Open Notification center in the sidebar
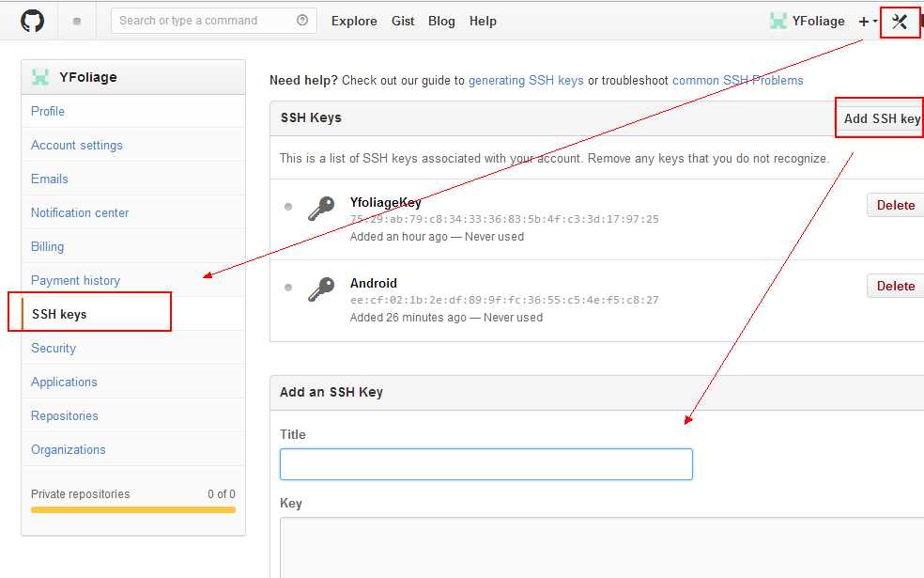Image resolution: width=924 pixels, height=578 pixels. coord(133,212)
